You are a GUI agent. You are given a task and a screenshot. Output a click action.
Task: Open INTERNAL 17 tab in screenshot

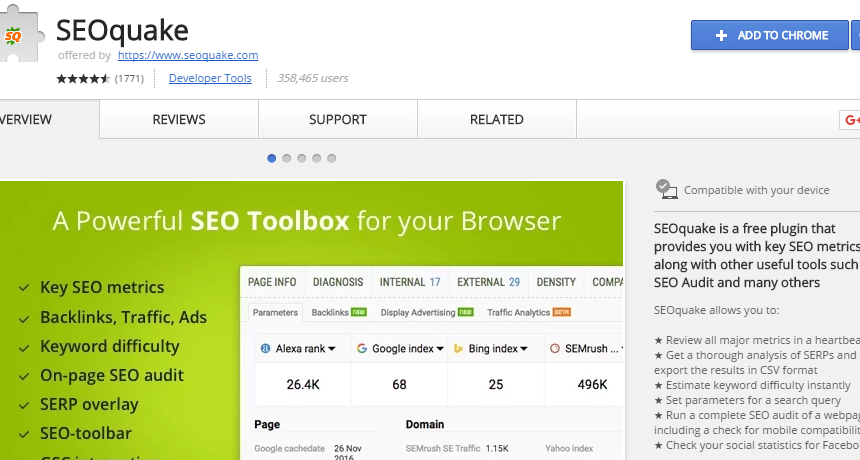click(410, 282)
